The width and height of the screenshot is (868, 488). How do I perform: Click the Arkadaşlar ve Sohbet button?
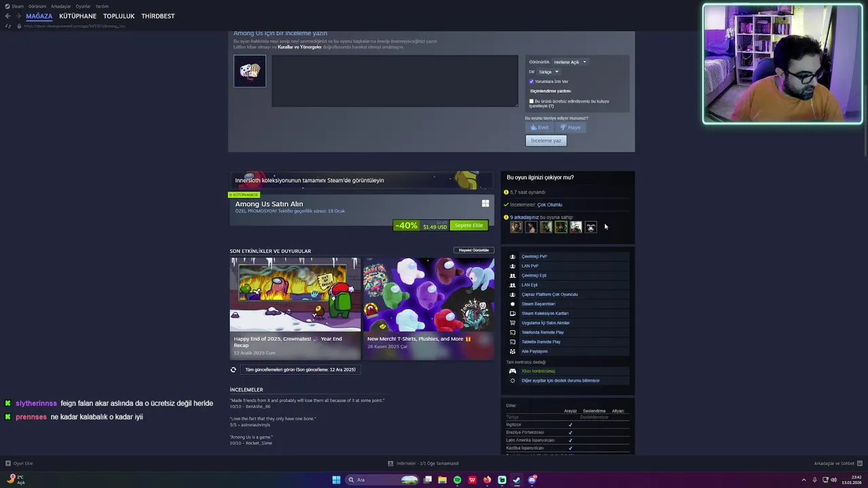click(x=837, y=464)
